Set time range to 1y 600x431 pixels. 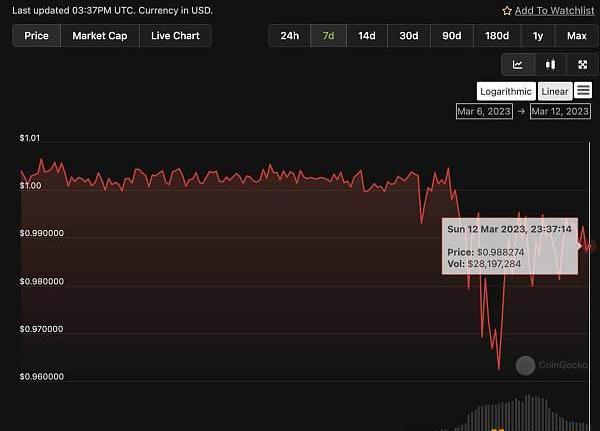click(538, 36)
